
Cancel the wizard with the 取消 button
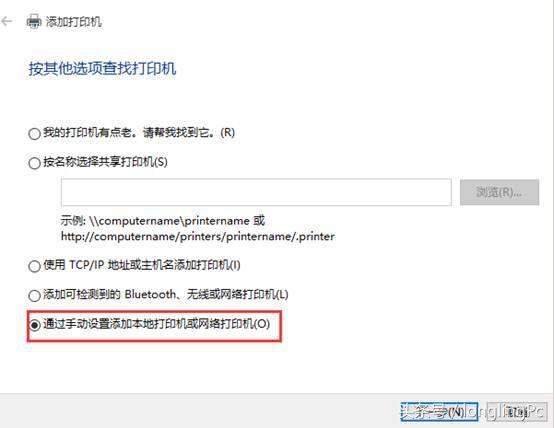[517, 412]
